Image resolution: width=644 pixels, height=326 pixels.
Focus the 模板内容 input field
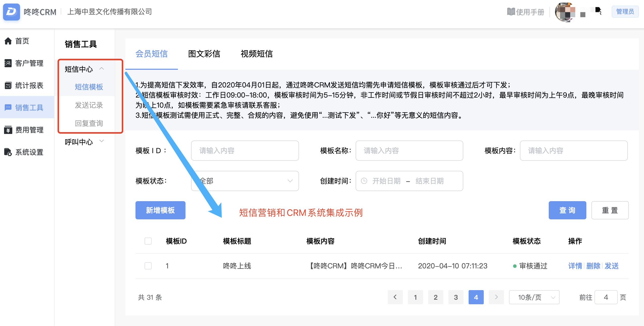coord(574,151)
